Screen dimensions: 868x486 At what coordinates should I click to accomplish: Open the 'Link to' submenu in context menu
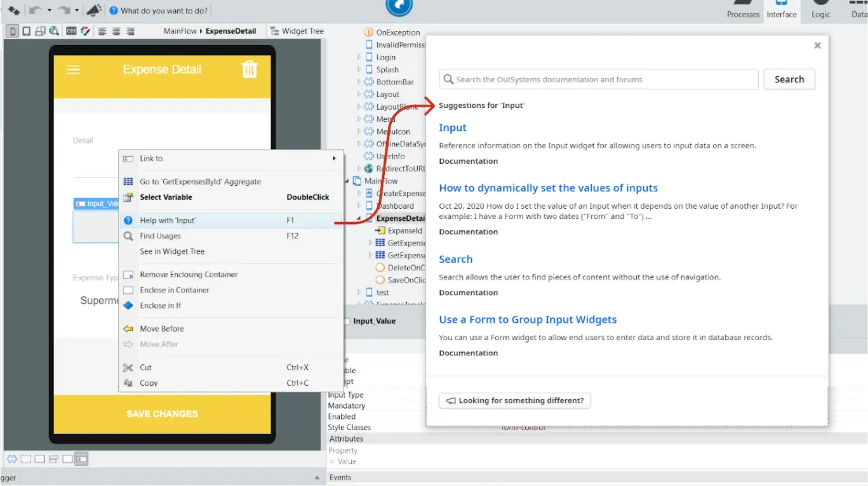coord(231,159)
